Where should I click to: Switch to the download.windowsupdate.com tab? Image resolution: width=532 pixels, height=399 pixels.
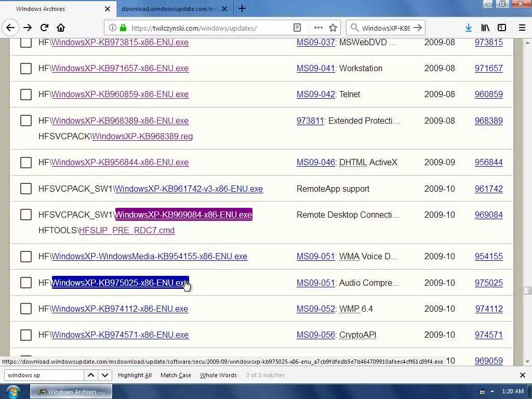click(x=175, y=9)
